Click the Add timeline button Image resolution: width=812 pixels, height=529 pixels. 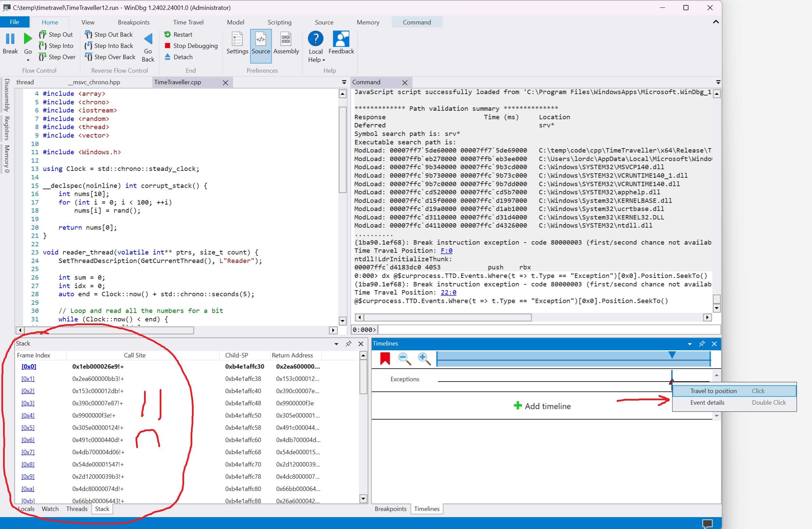(542, 406)
